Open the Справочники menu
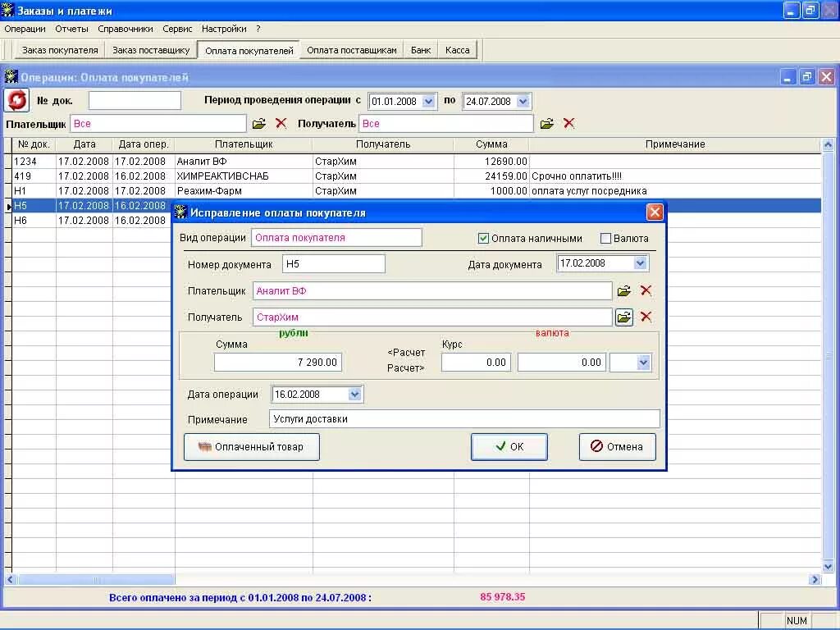Viewport: 840px width, 630px height. point(126,29)
